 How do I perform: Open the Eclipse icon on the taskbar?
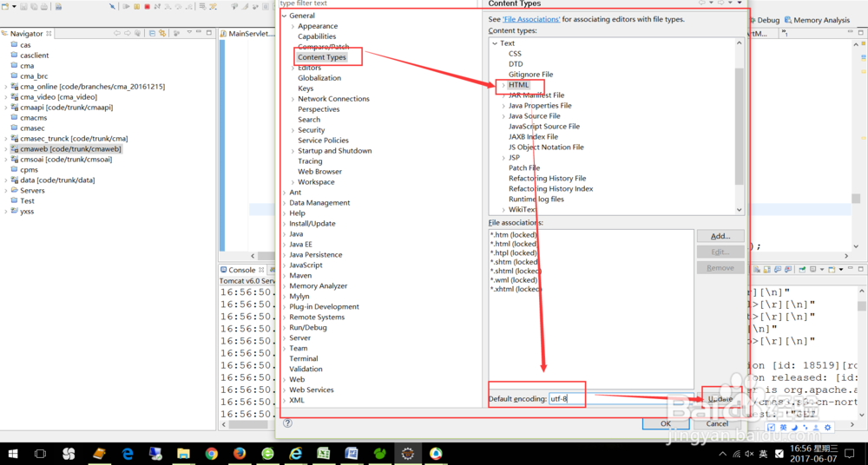point(408,454)
